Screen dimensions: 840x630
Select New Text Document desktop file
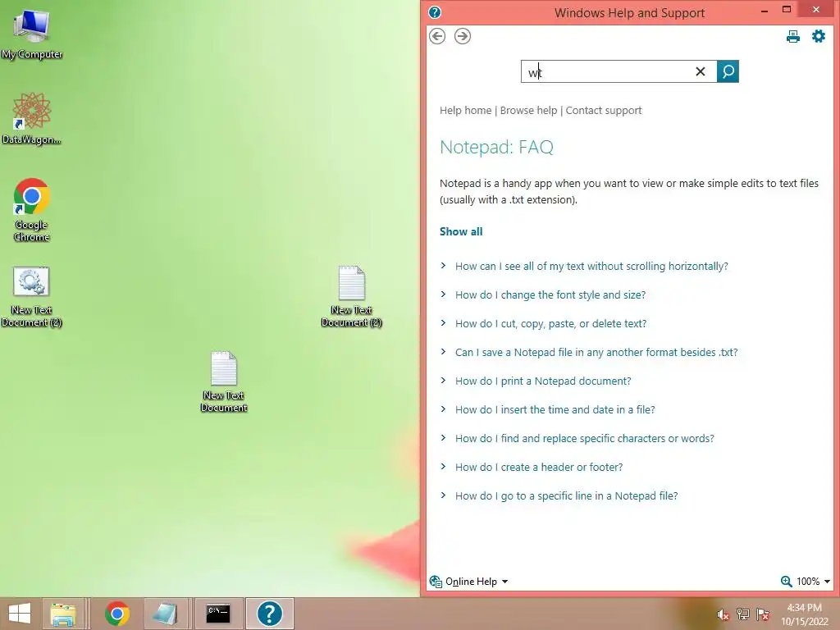click(224, 381)
